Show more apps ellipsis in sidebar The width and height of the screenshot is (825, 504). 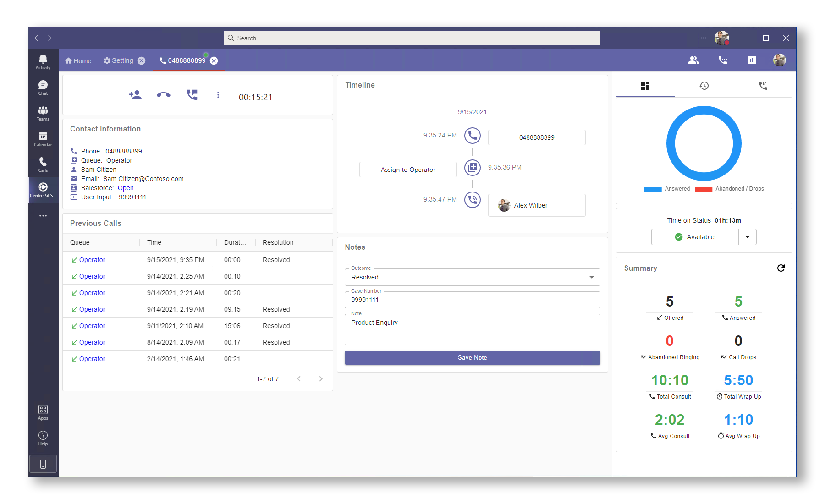[43, 216]
